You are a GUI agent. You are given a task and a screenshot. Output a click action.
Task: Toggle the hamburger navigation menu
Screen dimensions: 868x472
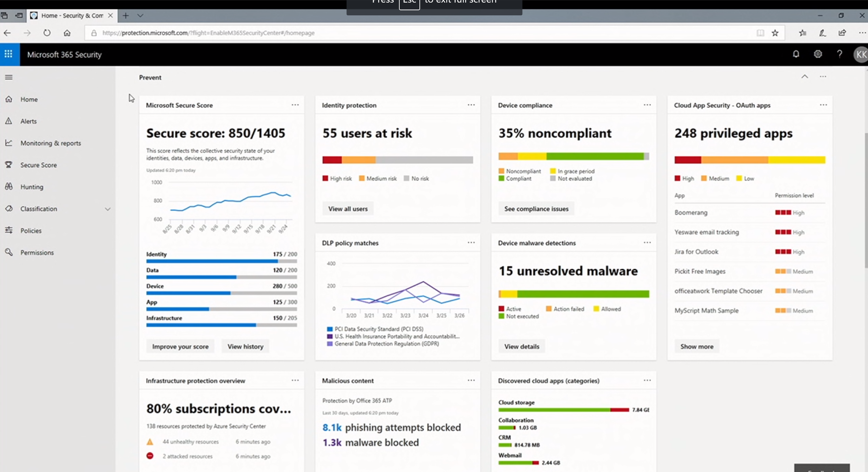[9, 77]
